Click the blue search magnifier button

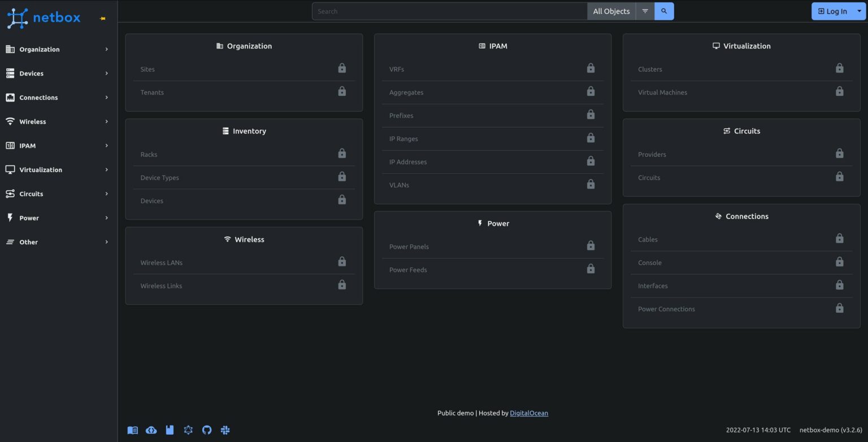664,11
